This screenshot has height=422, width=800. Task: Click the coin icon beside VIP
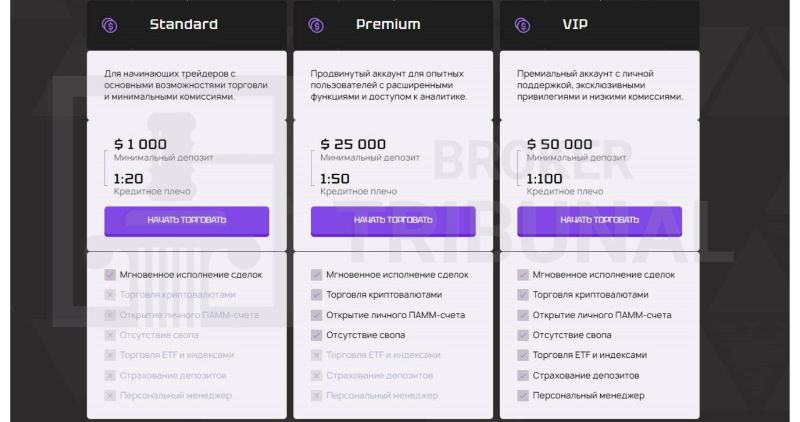pyautogui.click(x=522, y=25)
